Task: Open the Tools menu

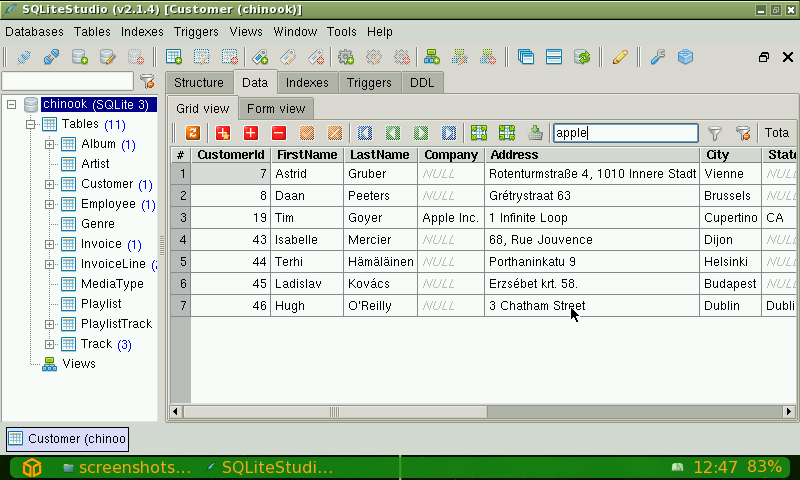Action: 341,32
